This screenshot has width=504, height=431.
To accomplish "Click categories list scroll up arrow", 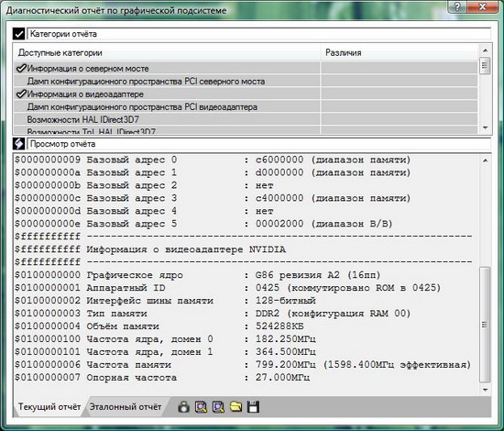I will point(485,50).
